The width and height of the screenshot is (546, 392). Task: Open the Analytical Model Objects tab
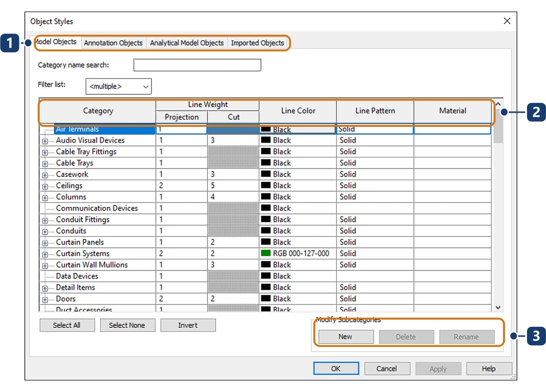(x=186, y=43)
